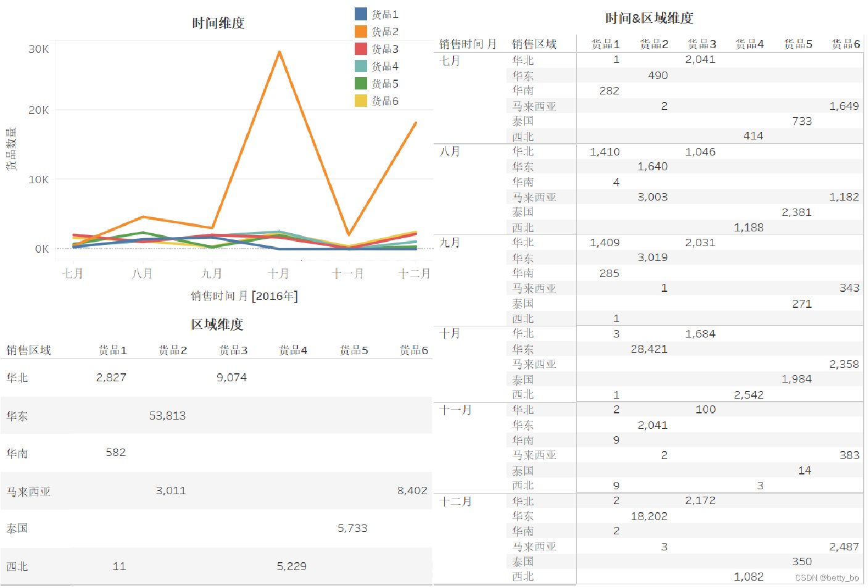868x588 pixels.
Task: Click the 1,410 value in 八月 华北 row
Action: point(605,152)
